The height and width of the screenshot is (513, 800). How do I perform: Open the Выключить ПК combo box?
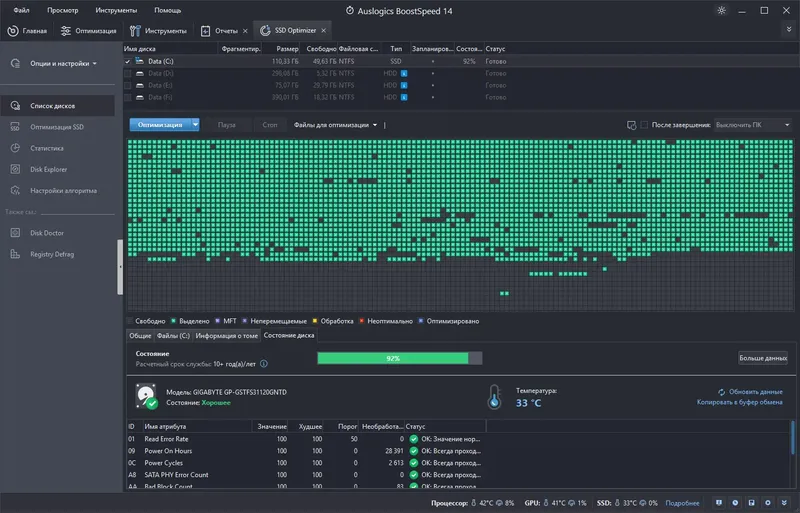[x=752, y=125]
